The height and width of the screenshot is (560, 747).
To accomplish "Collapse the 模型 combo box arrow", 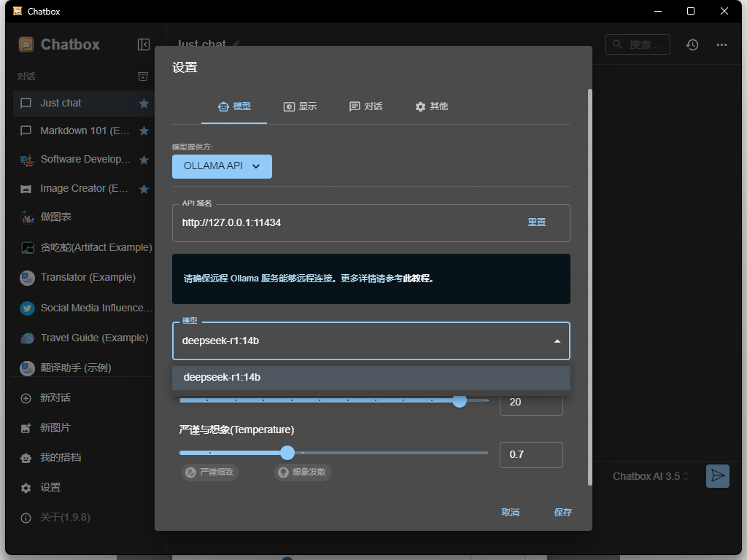I will click(x=557, y=341).
